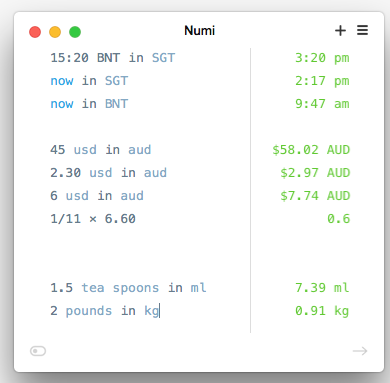The image size is (390, 383).
Task: Open the hamburger menu icon
Action: tap(363, 30)
